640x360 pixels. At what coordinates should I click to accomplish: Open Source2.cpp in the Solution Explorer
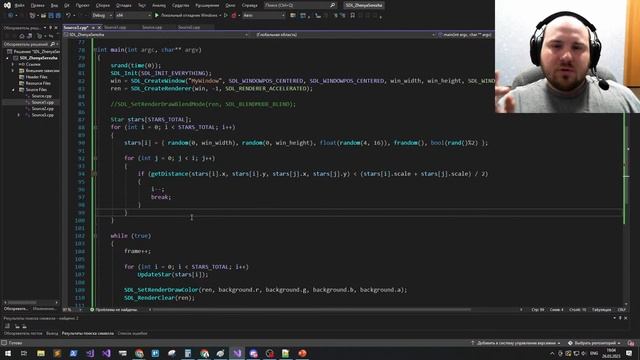click(x=42, y=109)
